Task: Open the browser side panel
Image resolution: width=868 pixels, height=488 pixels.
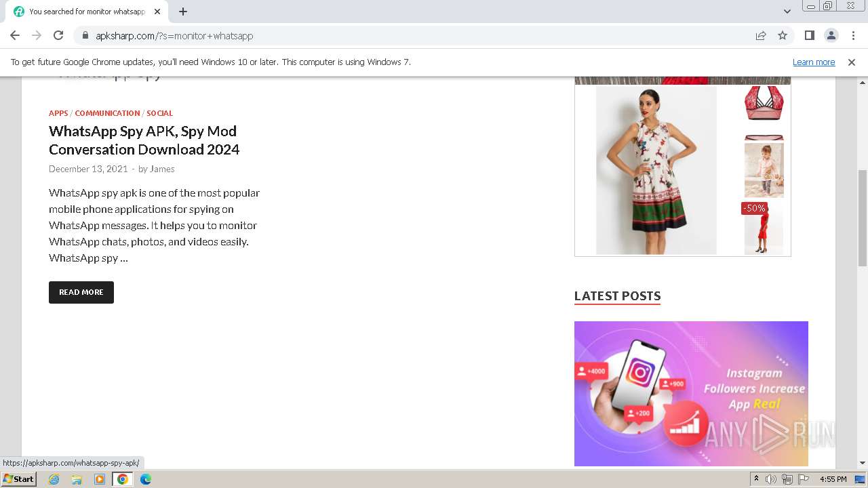Action: tap(810, 36)
